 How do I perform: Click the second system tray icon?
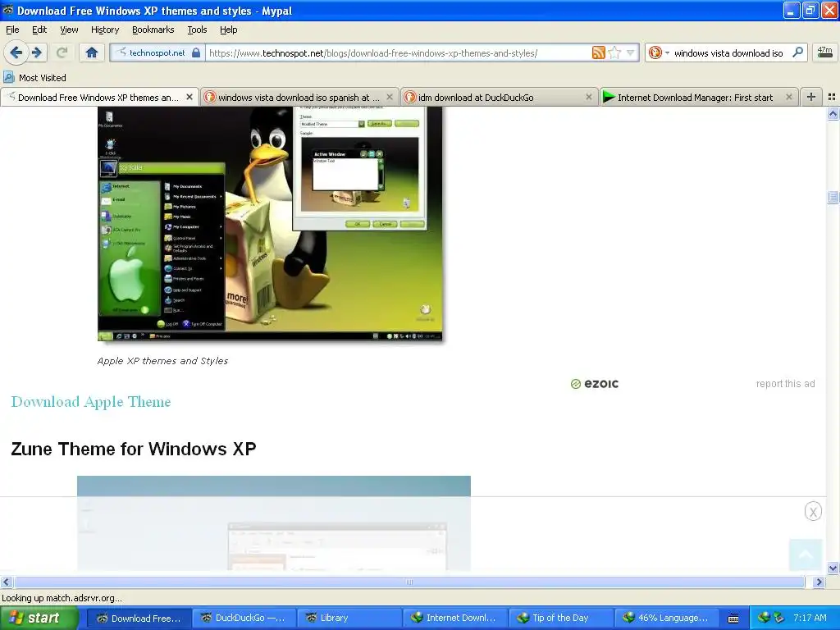(x=779, y=618)
